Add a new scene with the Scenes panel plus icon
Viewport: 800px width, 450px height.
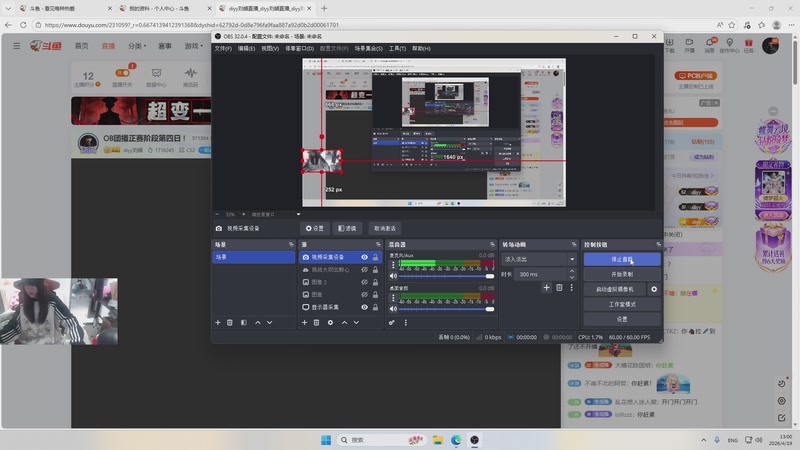[218, 322]
